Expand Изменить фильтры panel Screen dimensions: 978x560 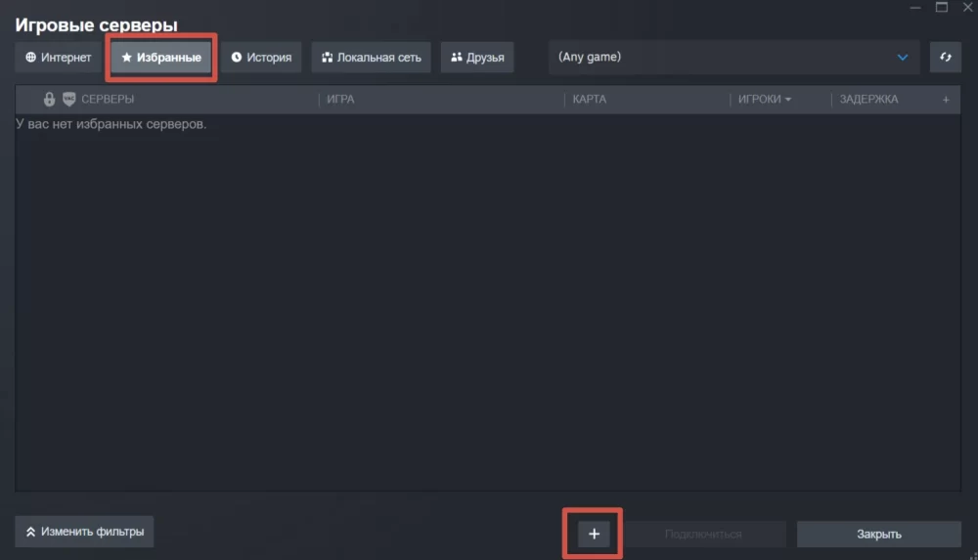coord(84,532)
